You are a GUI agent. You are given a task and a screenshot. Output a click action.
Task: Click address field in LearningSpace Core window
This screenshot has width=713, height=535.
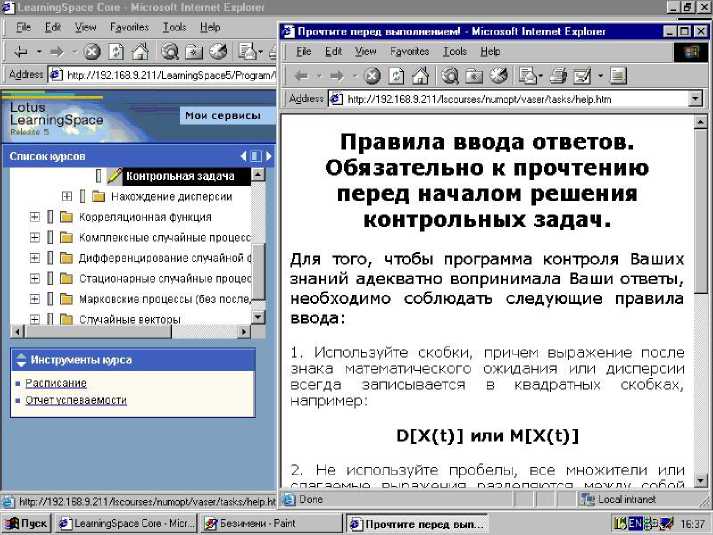[x=163, y=75]
